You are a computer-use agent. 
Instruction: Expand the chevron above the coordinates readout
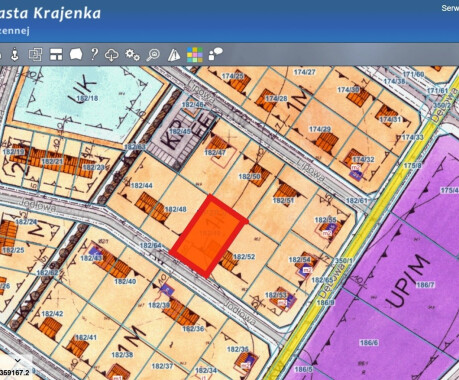(17, 360)
